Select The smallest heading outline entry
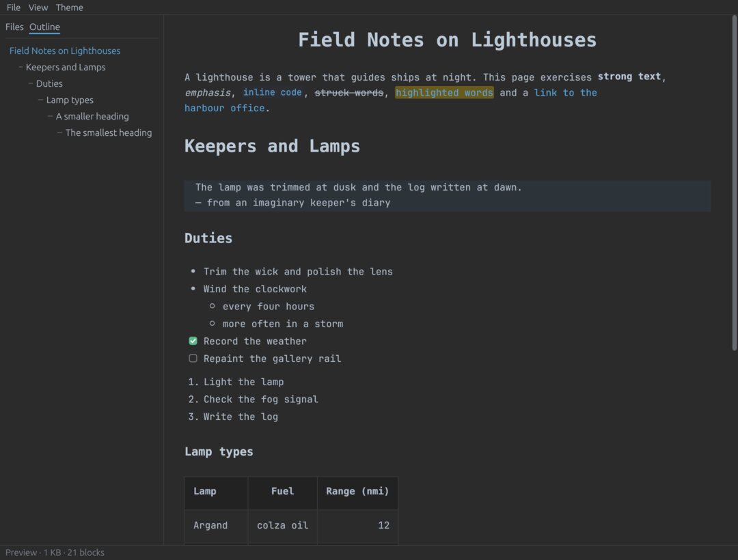 click(109, 133)
